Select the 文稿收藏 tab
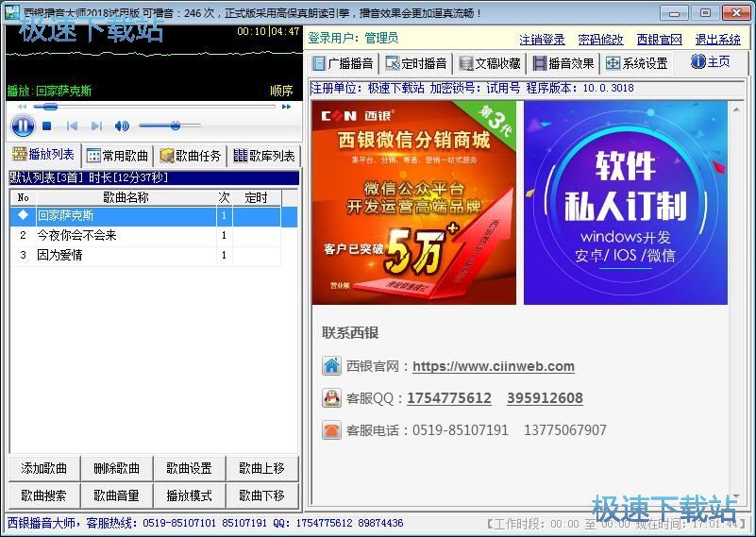Screen dimensions: 756x537 point(490,63)
